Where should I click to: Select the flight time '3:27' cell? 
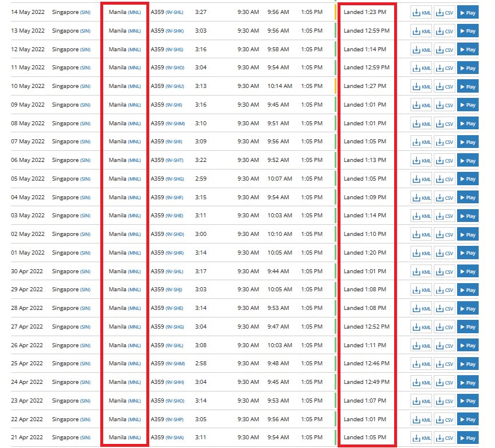tap(201, 12)
